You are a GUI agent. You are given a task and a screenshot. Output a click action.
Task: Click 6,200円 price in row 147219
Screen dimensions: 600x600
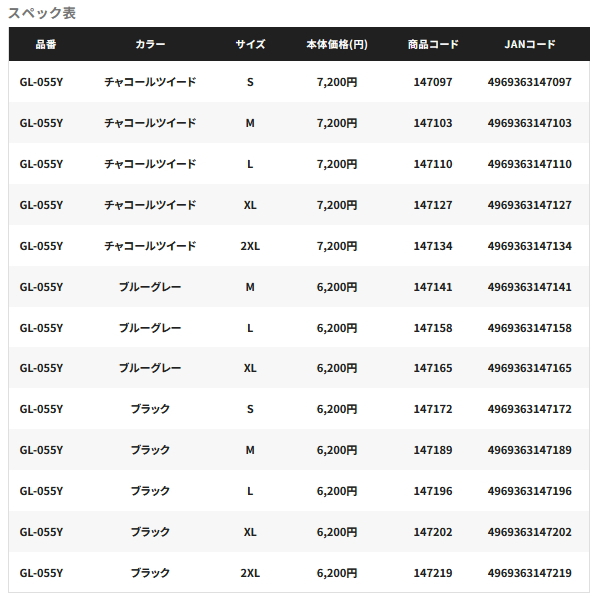pos(337,572)
